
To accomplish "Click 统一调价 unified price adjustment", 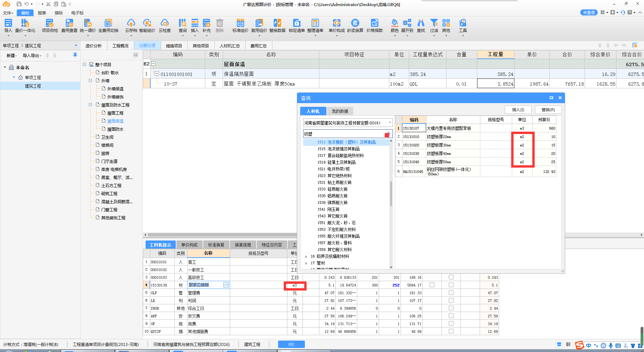I will point(88,26).
